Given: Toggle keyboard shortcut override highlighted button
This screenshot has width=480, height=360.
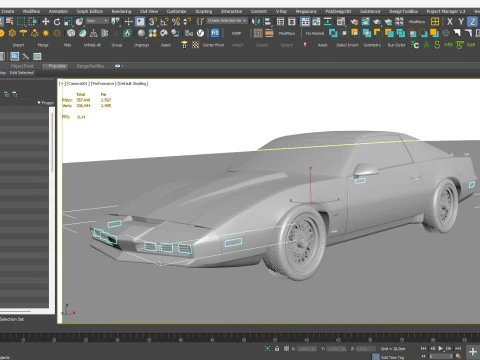Looking at the screenshot, I should (x=140, y=22).
